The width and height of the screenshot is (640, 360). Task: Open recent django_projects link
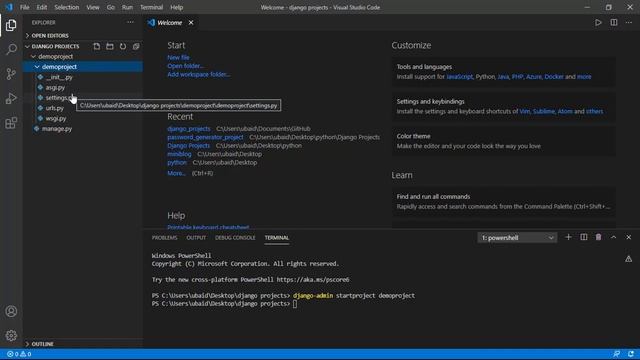click(x=189, y=129)
